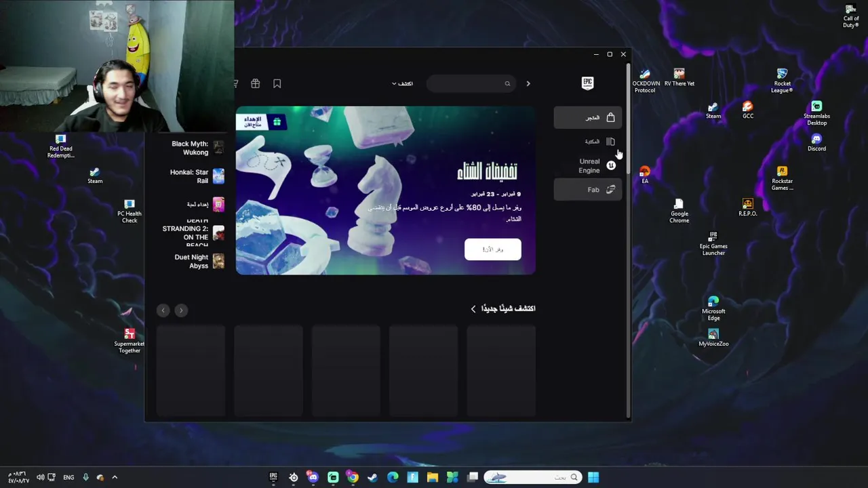The height and width of the screenshot is (488, 868).
Task: Click the carousel previous arrow
Action: click(163, 310)
